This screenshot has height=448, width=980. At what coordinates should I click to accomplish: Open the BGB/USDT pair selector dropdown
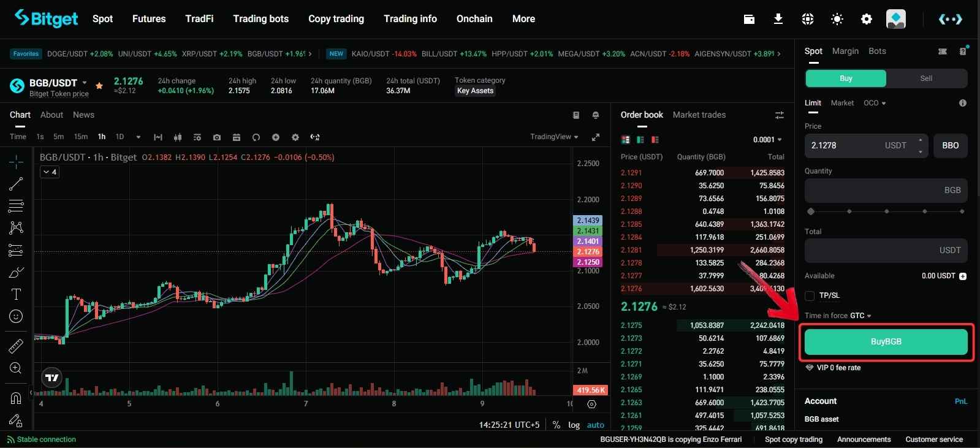point(85,83)
